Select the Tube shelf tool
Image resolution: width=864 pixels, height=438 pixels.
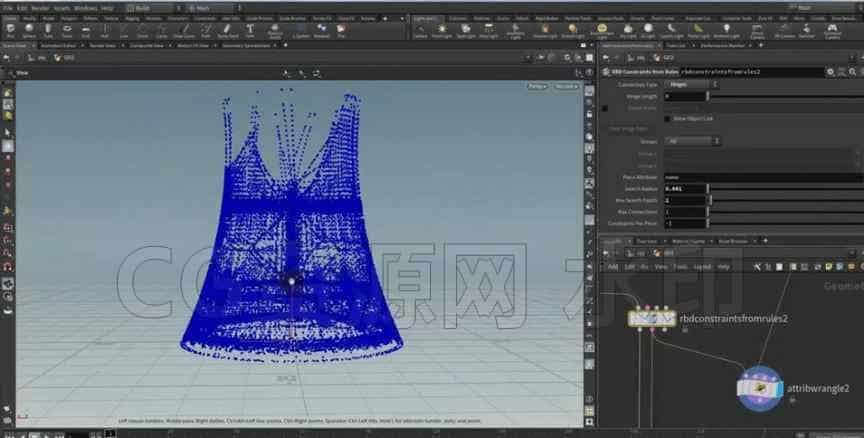pos(48,30)
